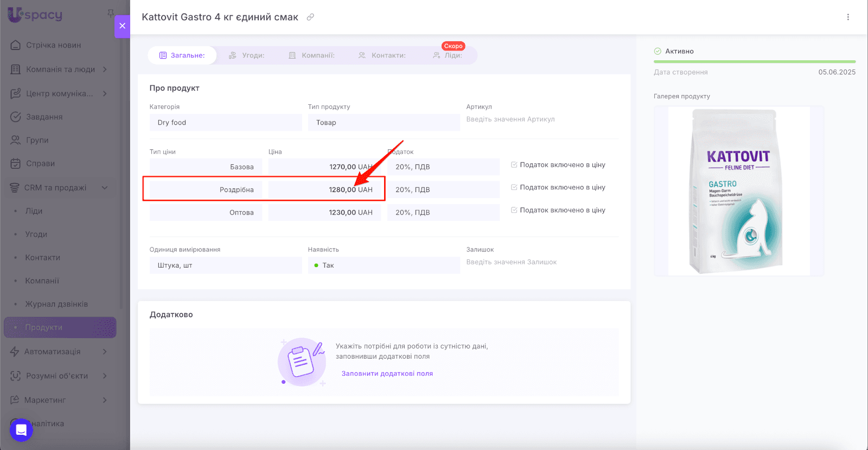The height and width of the screenshot is (450, 868).
Task: Go to Групи in the sidebar
Action: click(37, 140)
